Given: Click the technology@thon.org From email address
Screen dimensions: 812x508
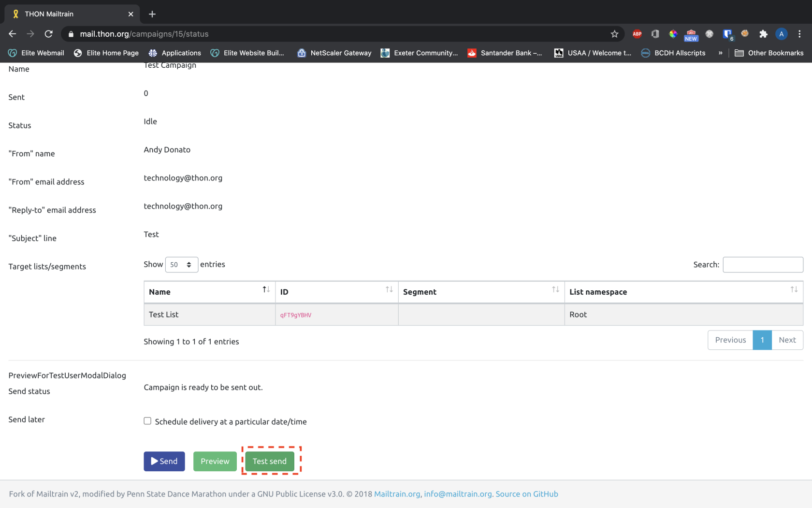Looking at the screenshot, I should 183,178.
